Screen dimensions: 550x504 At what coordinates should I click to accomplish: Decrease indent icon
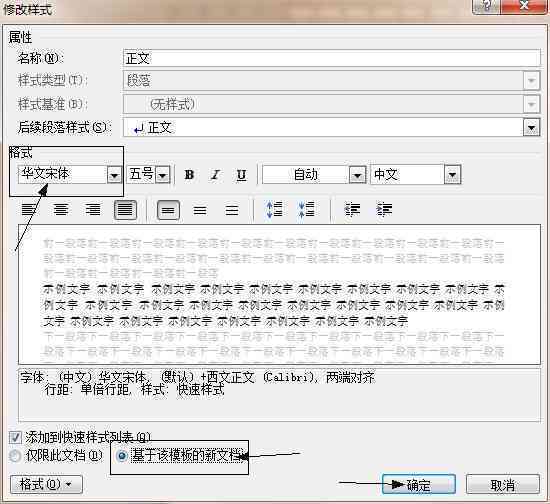352,210
